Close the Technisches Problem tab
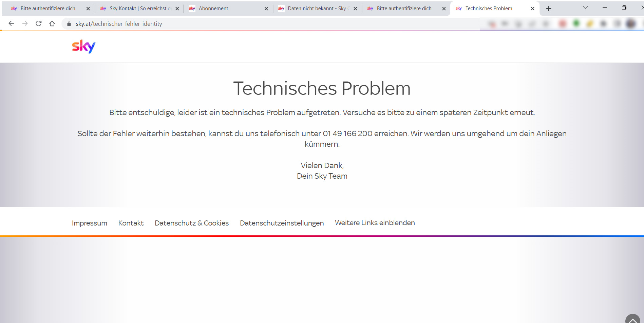 point(532,8)
